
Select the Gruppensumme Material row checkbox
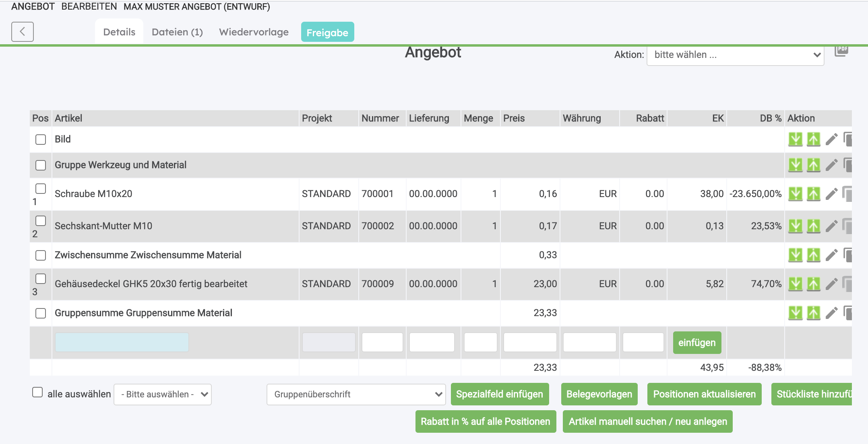pos(41,313)
